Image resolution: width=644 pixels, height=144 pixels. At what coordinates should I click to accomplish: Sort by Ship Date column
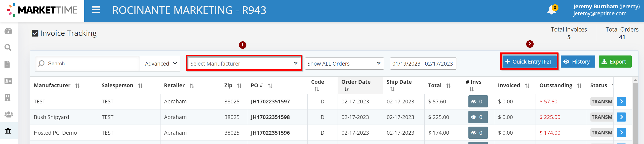(392, 89)
